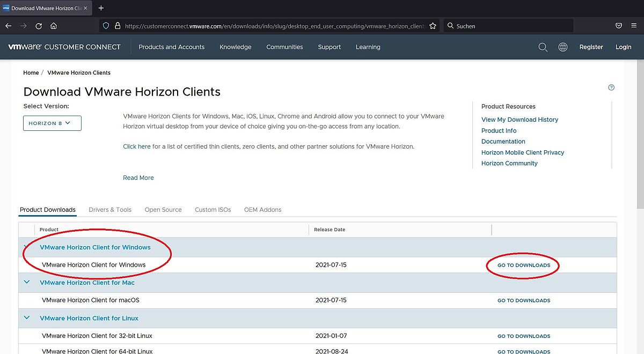Click the Release Date column header
Image resolution: width=644 pixels, height=354 pixels.
(330, 230)
